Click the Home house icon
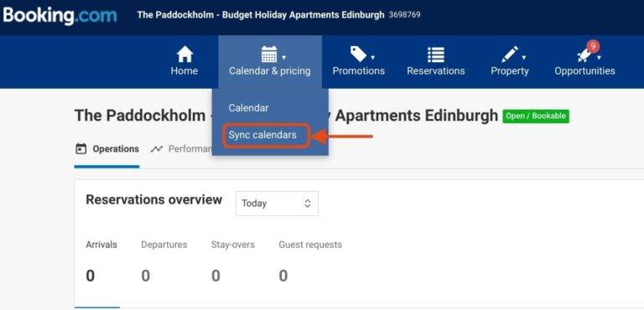Image resolution: width=644 pixels, height=310 pixels. coord(184,54)
